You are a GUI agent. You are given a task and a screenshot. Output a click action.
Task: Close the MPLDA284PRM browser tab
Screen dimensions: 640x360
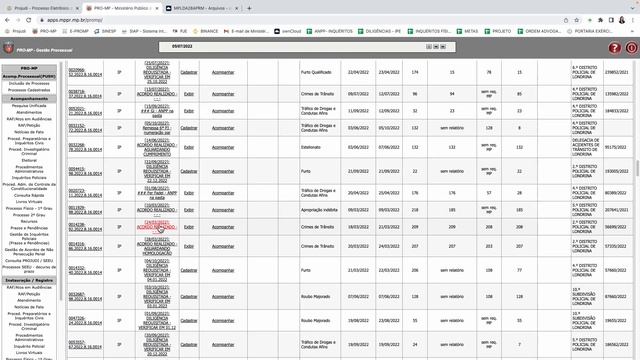click(236, 8)
